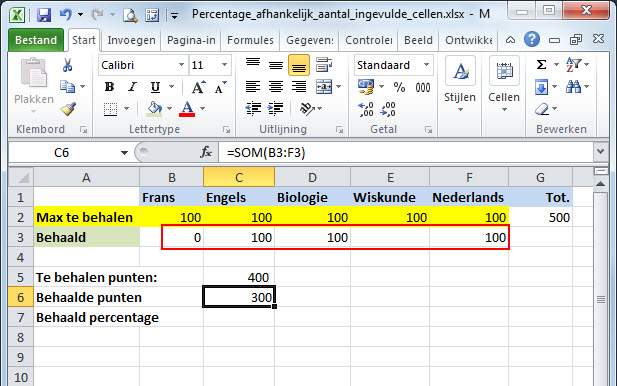Open the Calibri font name dropdown
617x386 pixels.
click(181, 65)
